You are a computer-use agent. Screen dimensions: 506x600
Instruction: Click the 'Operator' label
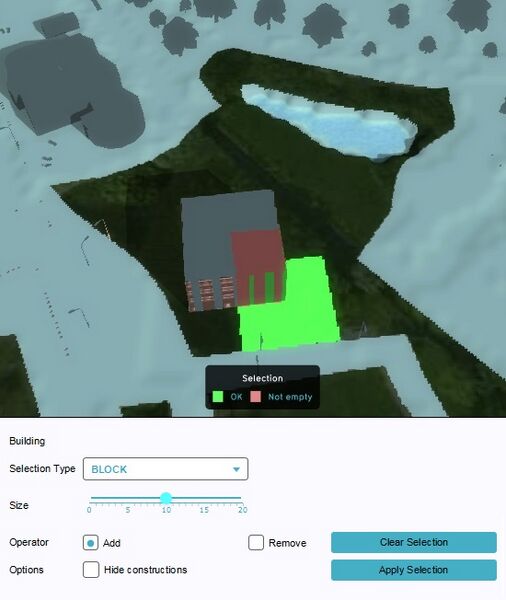point(29,542)
